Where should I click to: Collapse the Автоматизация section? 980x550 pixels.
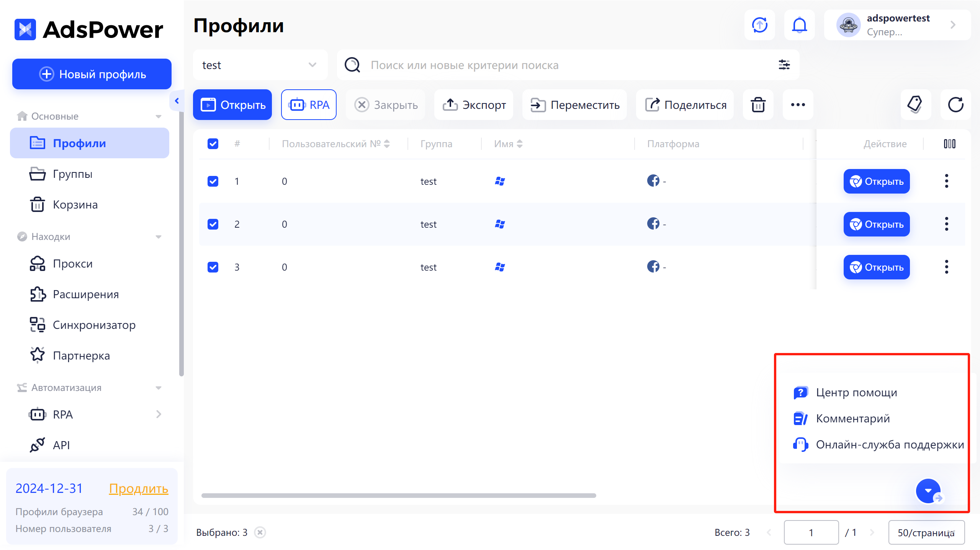(159, 387)
